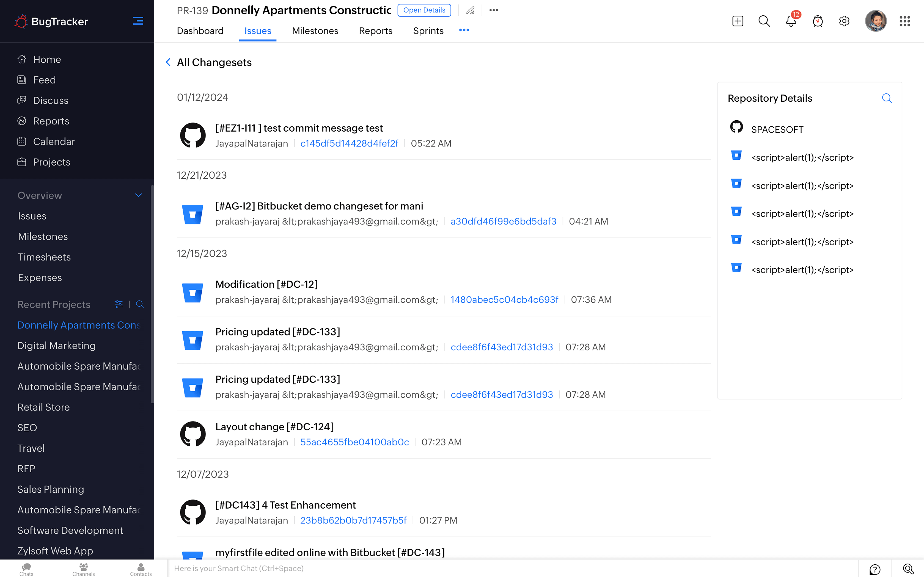Image resolution: width=924 pixels, height=577 pixels.
Task: Collapse the sidebar with the hamburger toggle
Action: 138,21
